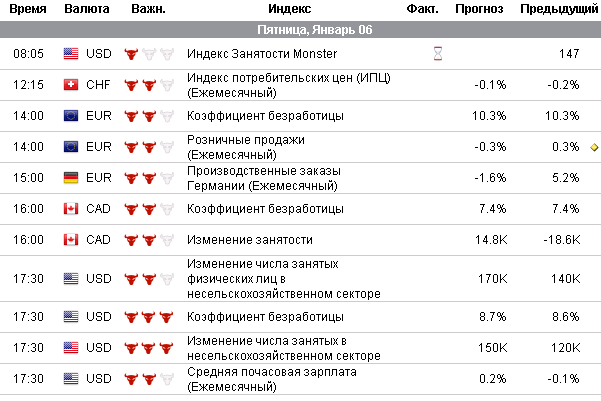This screenshot has width=601, height=401.
Task: Click the bull importance icons for Розничные продажи
Action: pyautogui.click(x=148, y=147)
